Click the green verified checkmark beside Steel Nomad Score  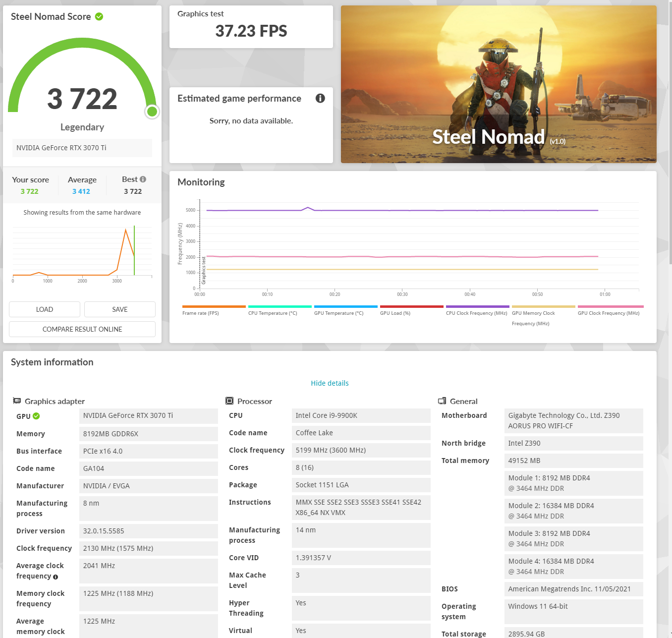click(99, 17)
